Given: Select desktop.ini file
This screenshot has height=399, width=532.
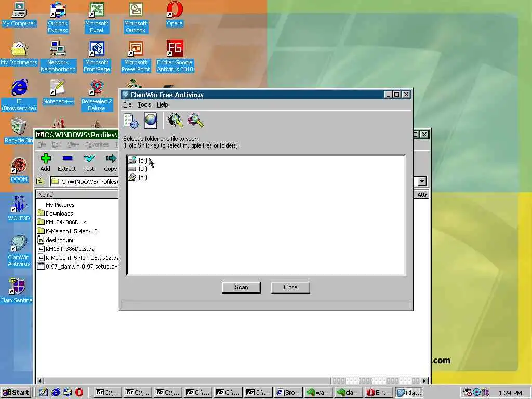Looking at the screenshot, I should pyautogui.click(x=55, y=240).
